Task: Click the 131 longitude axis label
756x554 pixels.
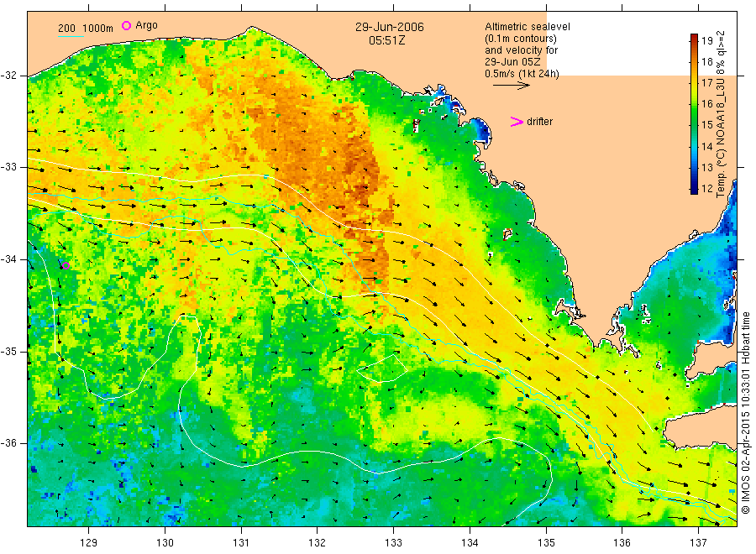Action: point(241,542)
